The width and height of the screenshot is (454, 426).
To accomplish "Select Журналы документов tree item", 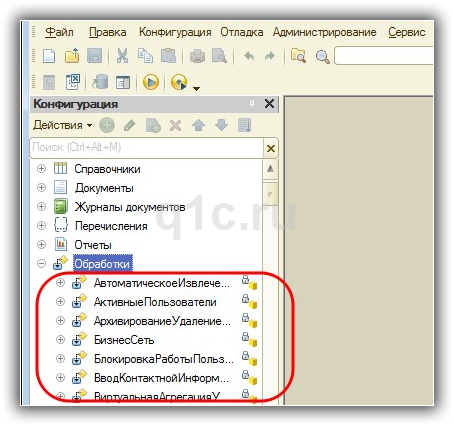I will click(x=130, y=207).
